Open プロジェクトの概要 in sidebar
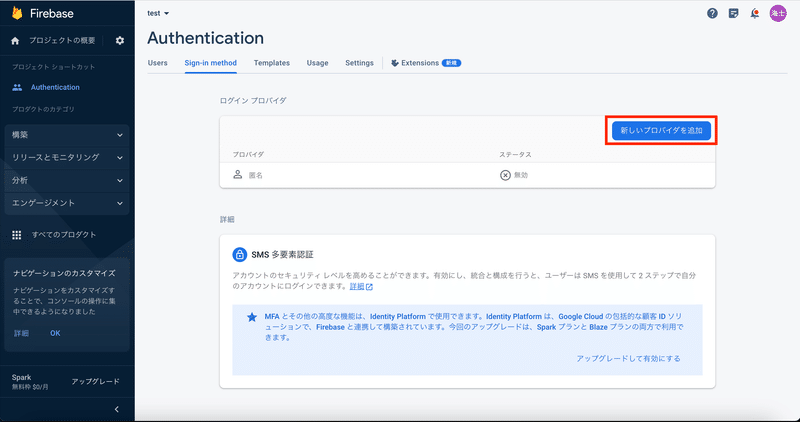The image size is (800, 422). coord(62,40)
